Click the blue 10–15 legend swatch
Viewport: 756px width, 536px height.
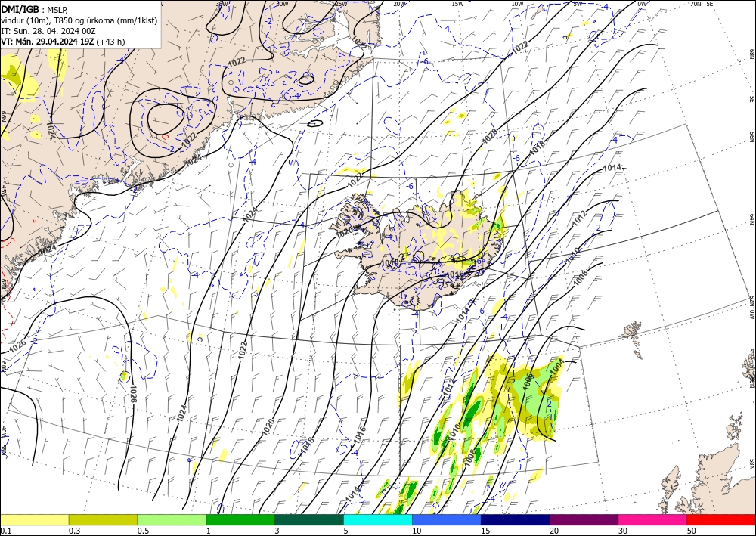[x=447, y=519]
